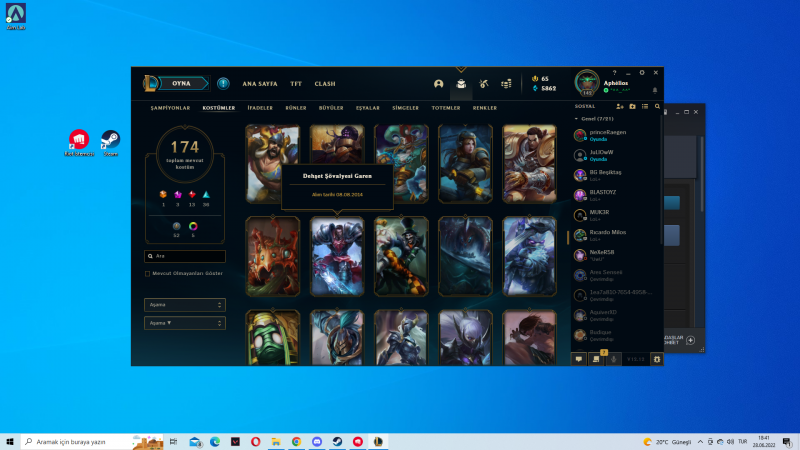Open the collection backpack icon

[x=461, y=84]
